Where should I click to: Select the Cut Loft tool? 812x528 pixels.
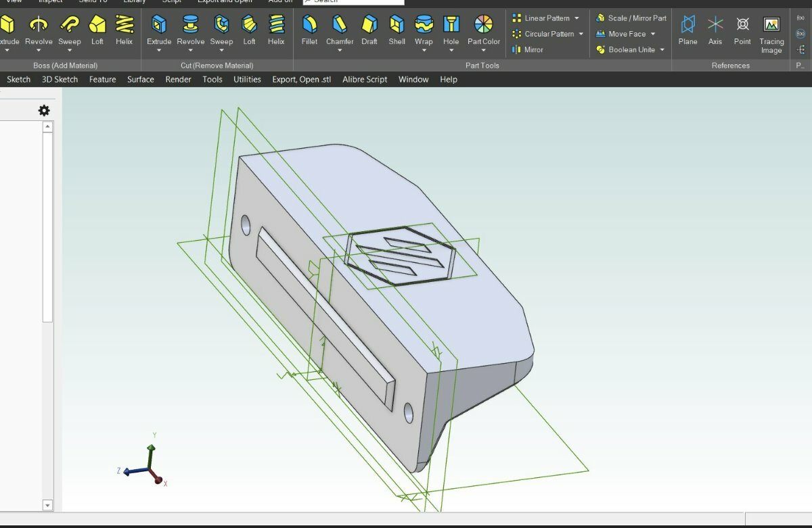(x=250, y=30)
